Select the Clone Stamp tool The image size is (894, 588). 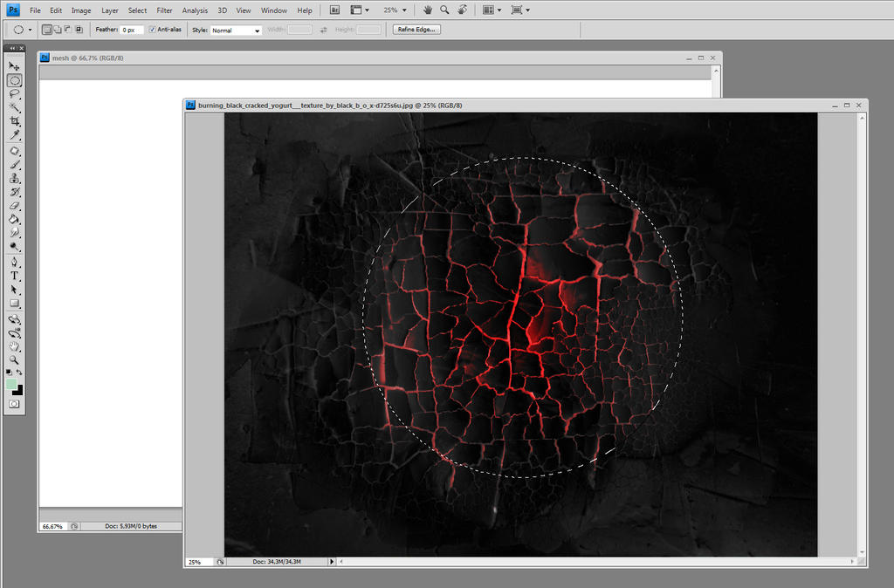14,178
